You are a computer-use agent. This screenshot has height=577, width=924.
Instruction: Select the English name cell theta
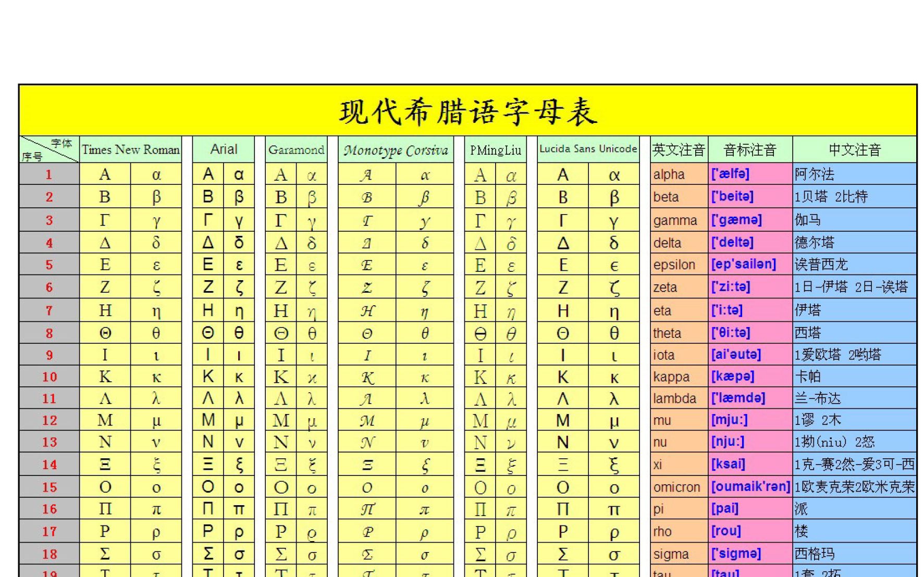click(679, 333)
